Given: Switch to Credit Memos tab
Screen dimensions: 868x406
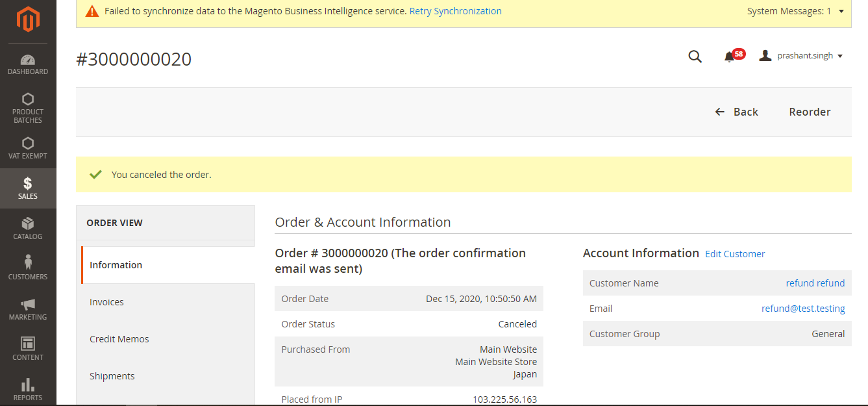Looking at the screenshot, I should 119,339.
